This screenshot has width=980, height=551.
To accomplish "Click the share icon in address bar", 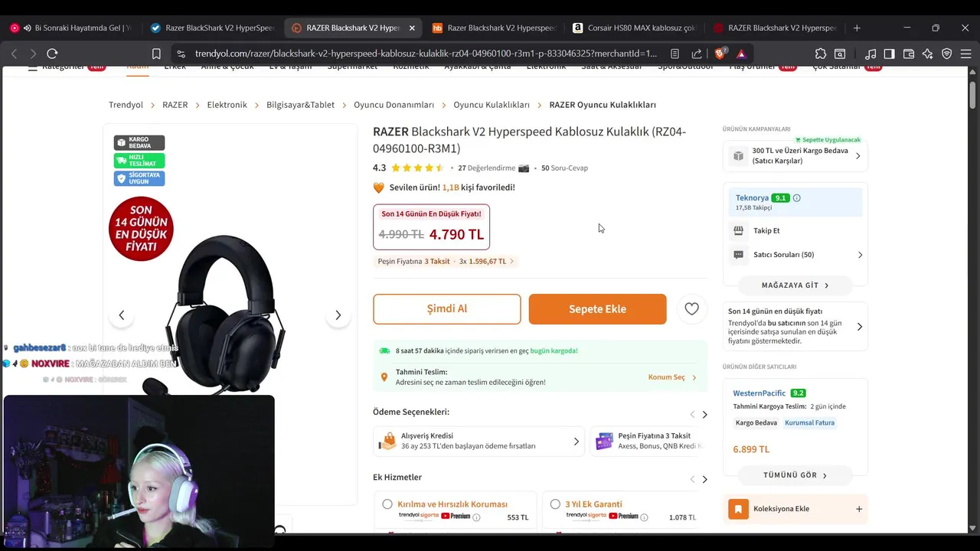I will (x=697, y=54).
